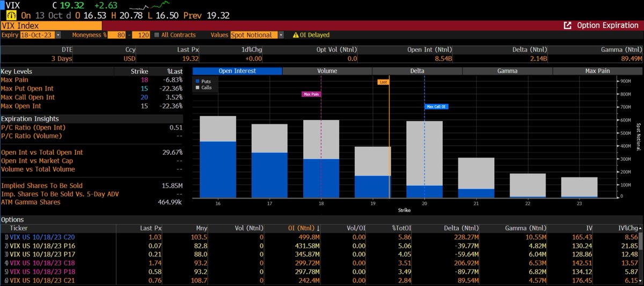644x286 pixels.
Task: Click the Max Pain chart marker
Action: pyautogui.click(x=311, y=94)
